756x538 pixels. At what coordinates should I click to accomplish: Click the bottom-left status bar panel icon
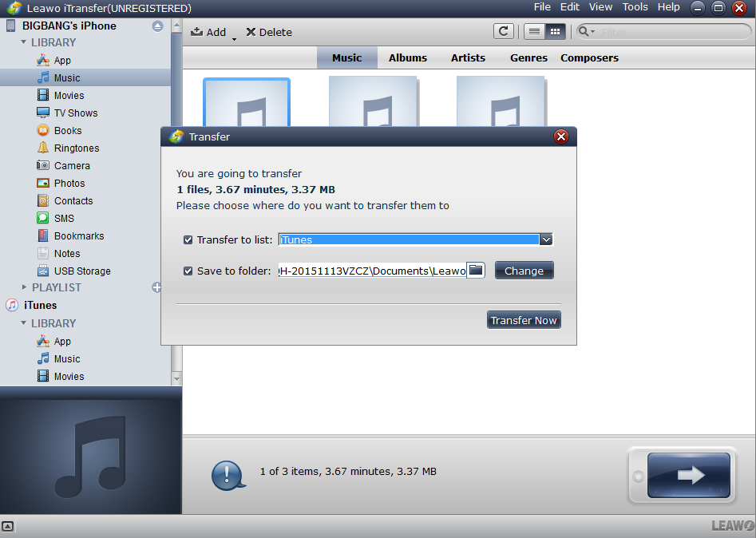point(7,527)
